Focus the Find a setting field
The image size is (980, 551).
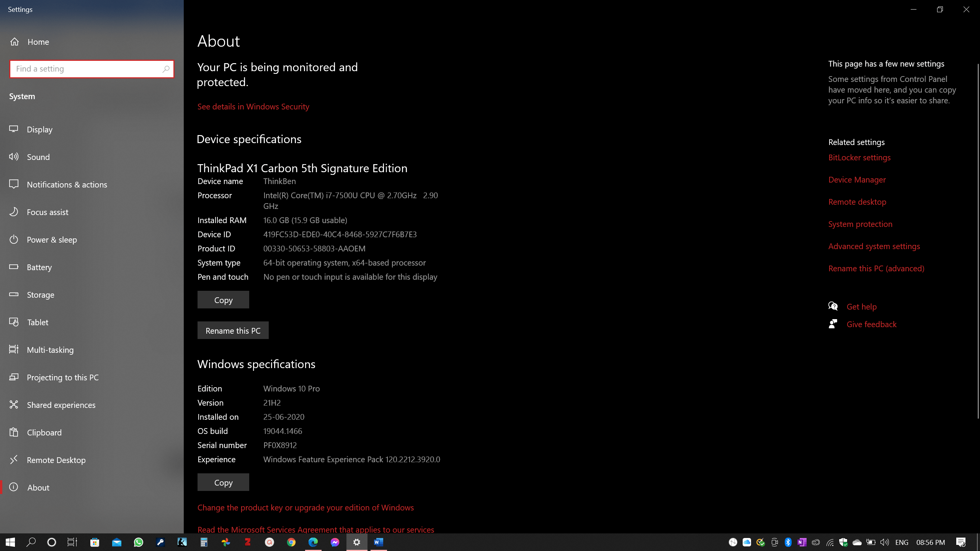84,69
